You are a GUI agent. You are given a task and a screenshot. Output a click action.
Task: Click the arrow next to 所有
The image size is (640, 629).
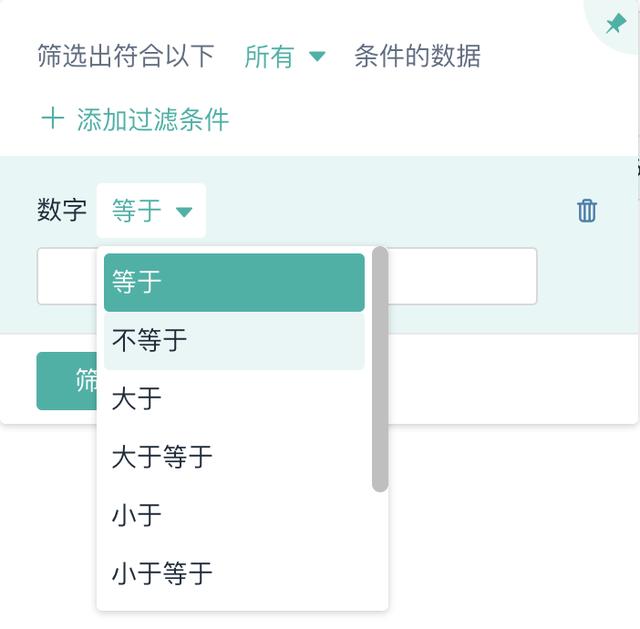coord(317,57)
